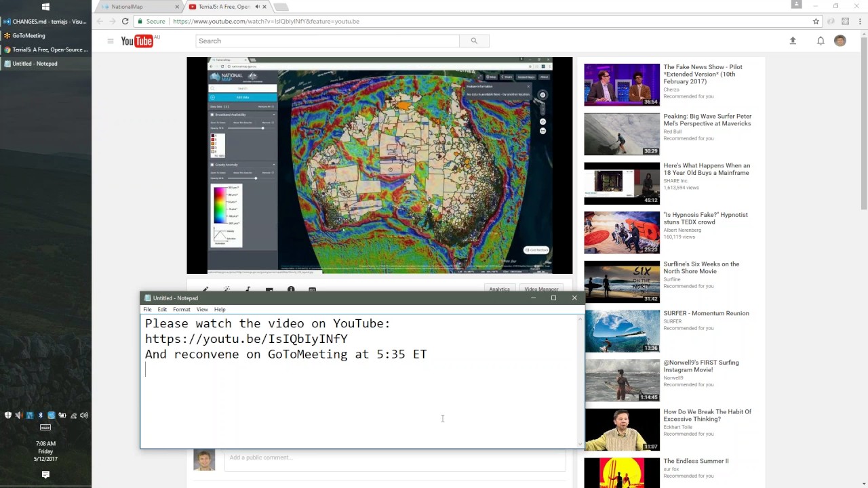Click the Analytics button below the video
Screen dimensions: 868x488
tap(500, 289)
